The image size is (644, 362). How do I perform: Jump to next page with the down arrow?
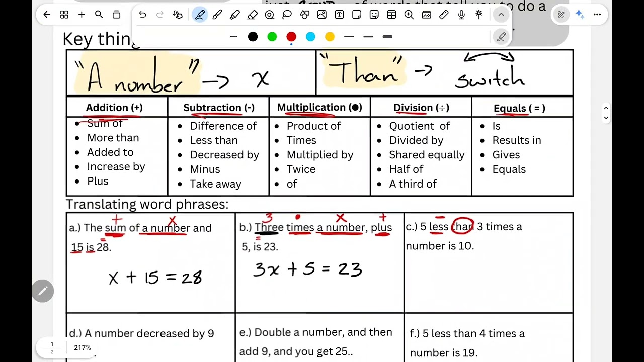[x=606, y=118]
